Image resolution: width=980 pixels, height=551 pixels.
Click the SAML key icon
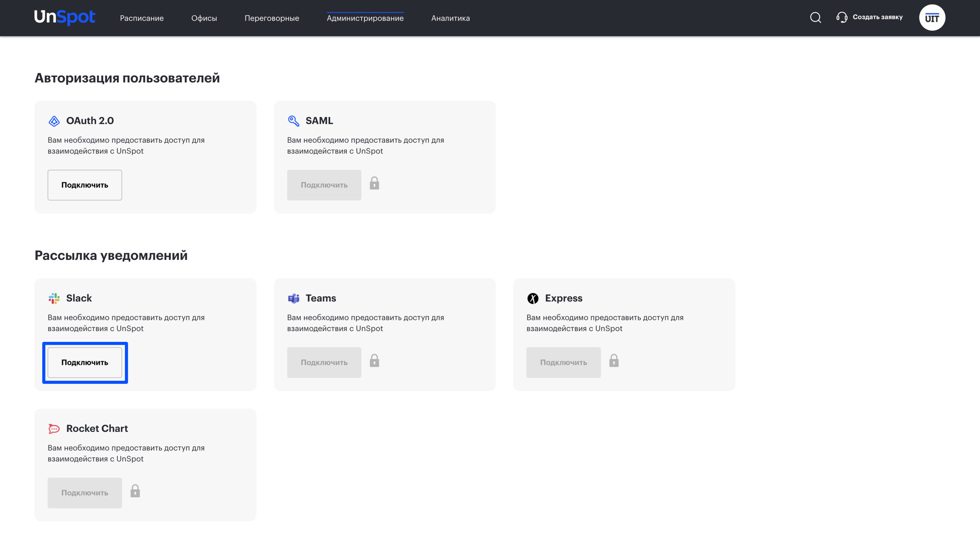coord(293,121)
